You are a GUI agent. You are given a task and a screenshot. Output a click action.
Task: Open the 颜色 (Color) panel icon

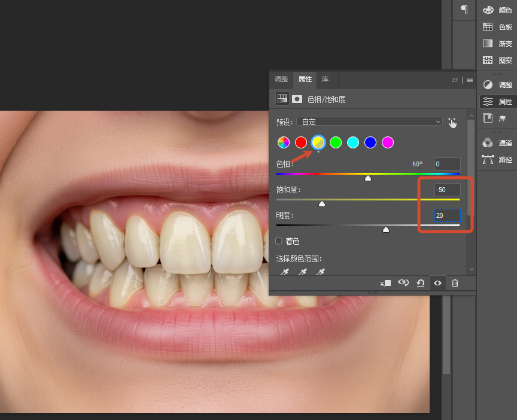(488, 10)
